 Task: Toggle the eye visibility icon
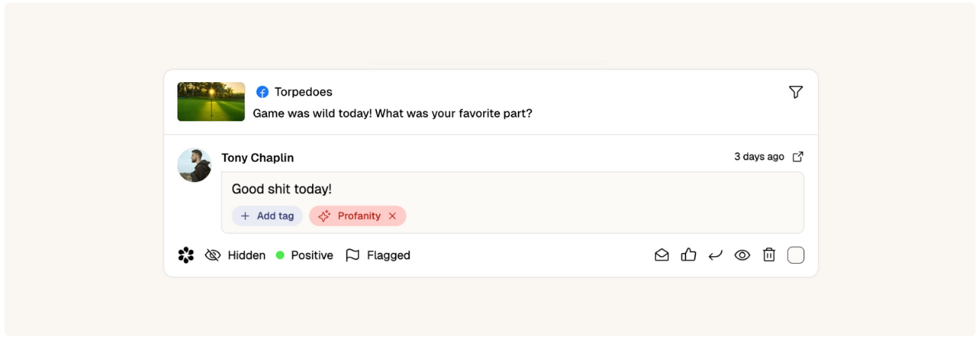click(x=743, y=255)
